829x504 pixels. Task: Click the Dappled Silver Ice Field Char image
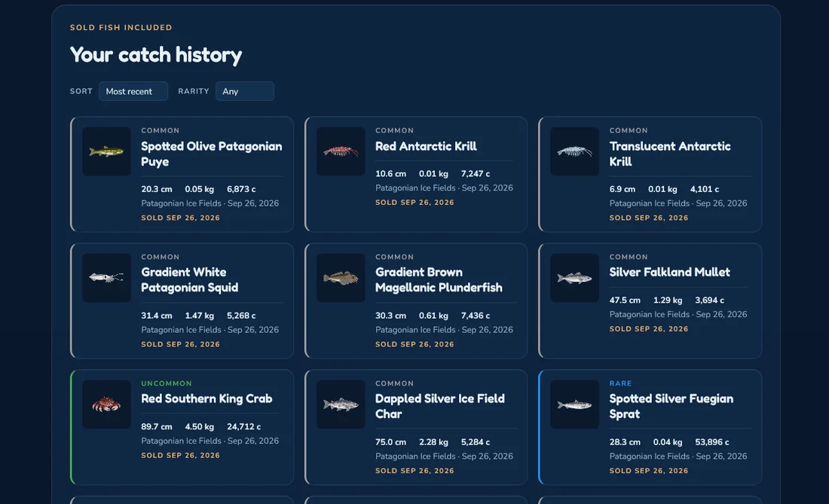pyautogui.click(x=341, y=405)
